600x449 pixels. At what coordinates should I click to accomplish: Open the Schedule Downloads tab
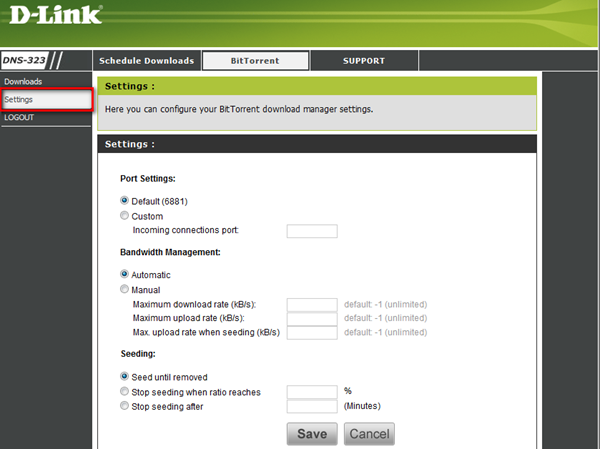147,60
